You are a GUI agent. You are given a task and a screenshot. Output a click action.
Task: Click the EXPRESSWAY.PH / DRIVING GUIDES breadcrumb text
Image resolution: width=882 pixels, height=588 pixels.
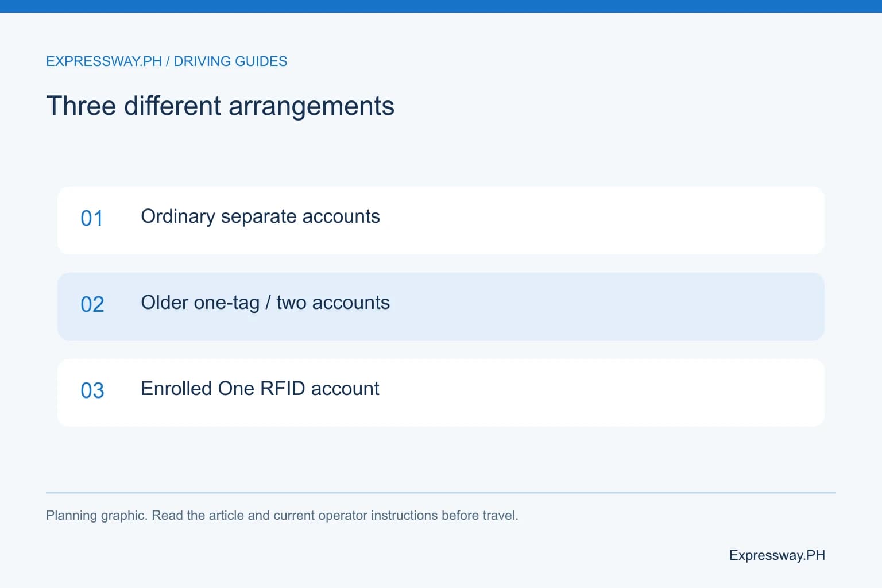point(167,61)
